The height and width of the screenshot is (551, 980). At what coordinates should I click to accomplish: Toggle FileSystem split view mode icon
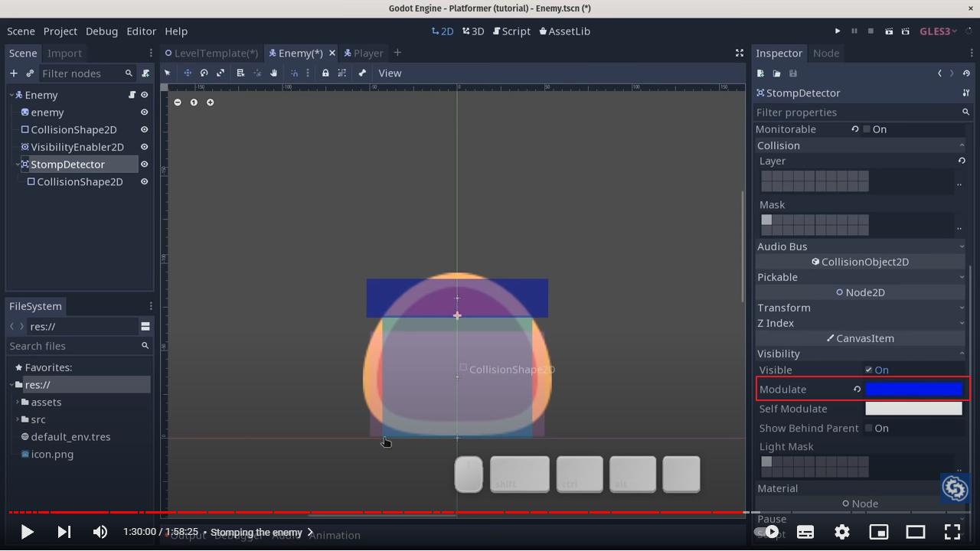pyautogui.click(x=145, y=326)
